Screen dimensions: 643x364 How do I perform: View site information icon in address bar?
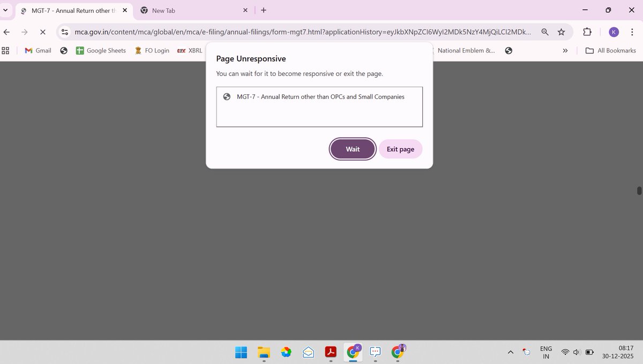point(64,32)
